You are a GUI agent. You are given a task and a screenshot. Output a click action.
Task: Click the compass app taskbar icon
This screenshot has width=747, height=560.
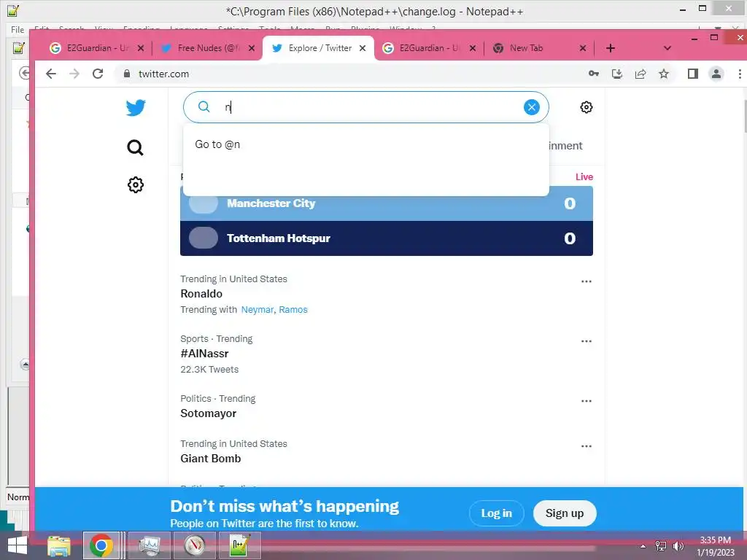pos(195,545)
